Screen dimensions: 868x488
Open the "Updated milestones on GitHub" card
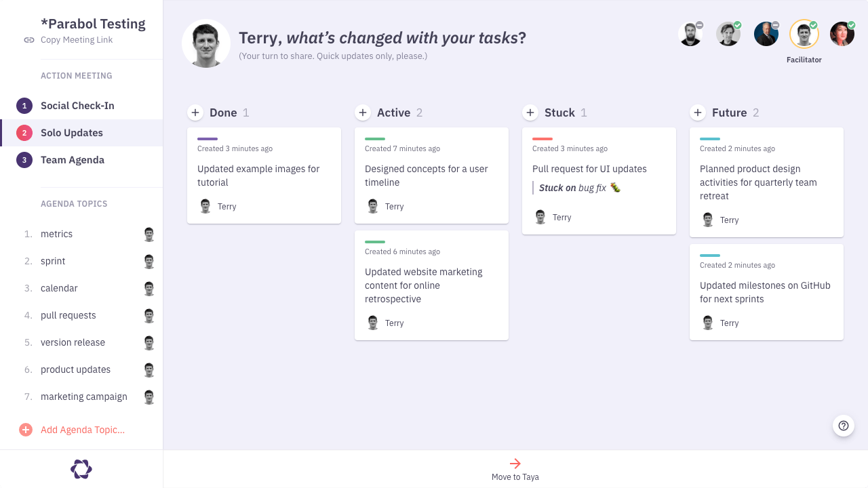coord(765,292)
